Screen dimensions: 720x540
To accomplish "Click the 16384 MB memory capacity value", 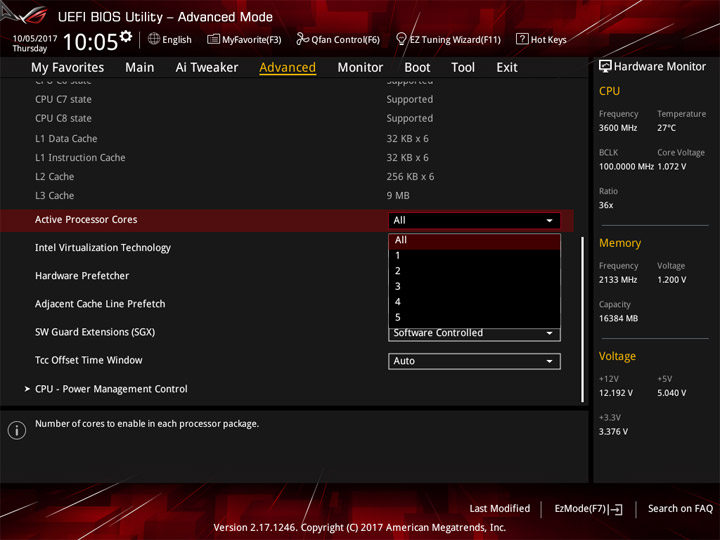I will (x=618, y=318).
